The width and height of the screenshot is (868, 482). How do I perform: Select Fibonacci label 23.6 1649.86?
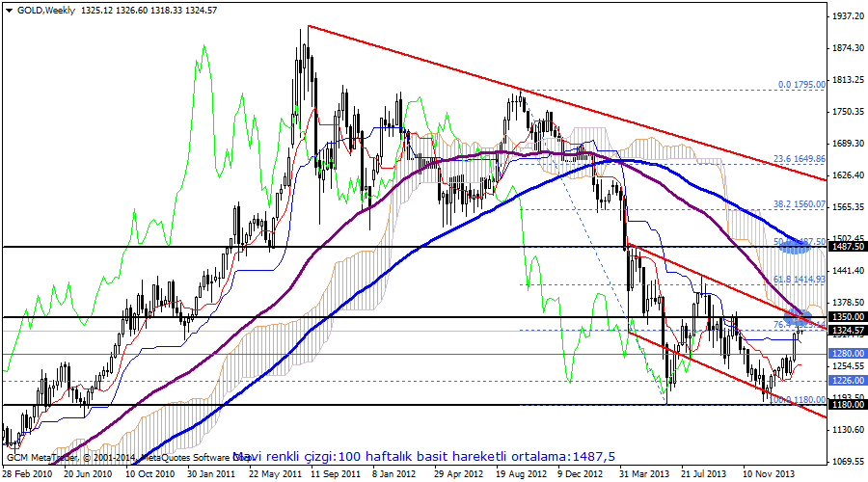point(800,159)
